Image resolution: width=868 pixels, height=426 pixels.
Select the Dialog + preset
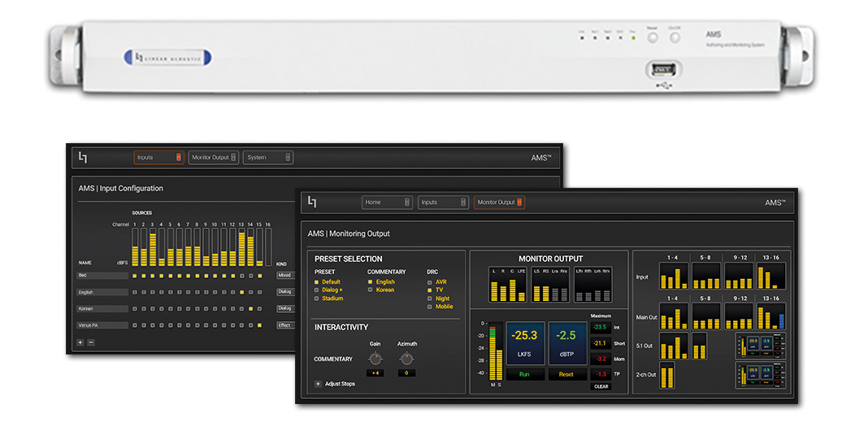click(328, 289)
